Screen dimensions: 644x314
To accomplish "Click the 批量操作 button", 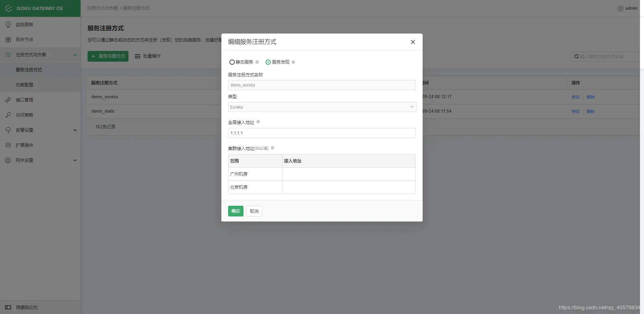I will coord(148,56).
